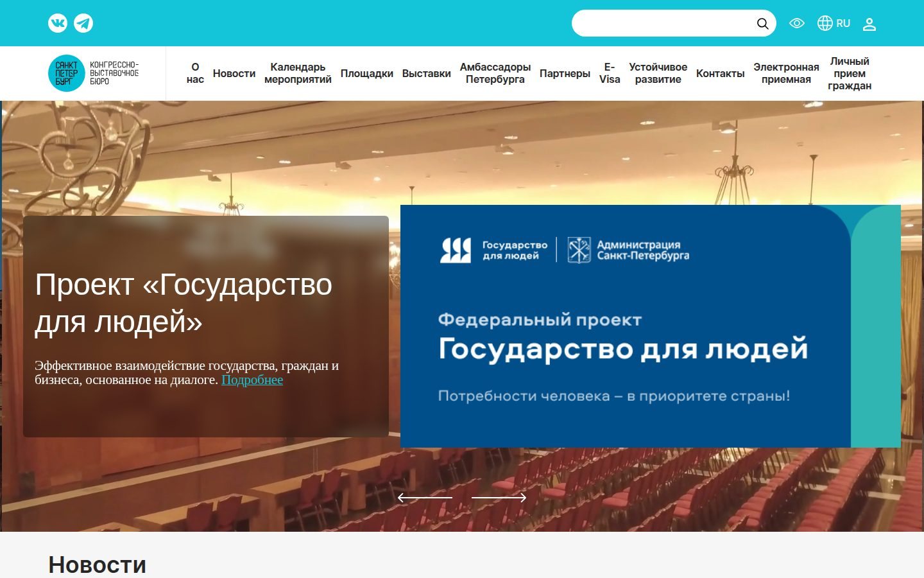Viewport: 924px width, 578px height.
Task: Open the RU language selector
Action: pyautogui.click(x=843, y=23)
